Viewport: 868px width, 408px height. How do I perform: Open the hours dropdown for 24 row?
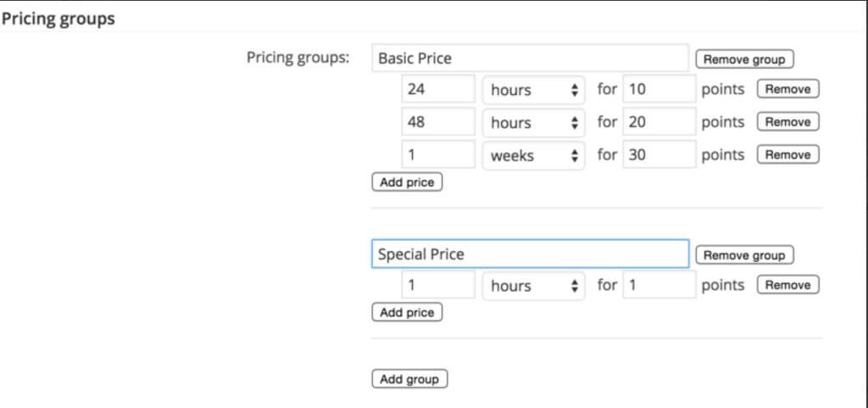point(534,90)
